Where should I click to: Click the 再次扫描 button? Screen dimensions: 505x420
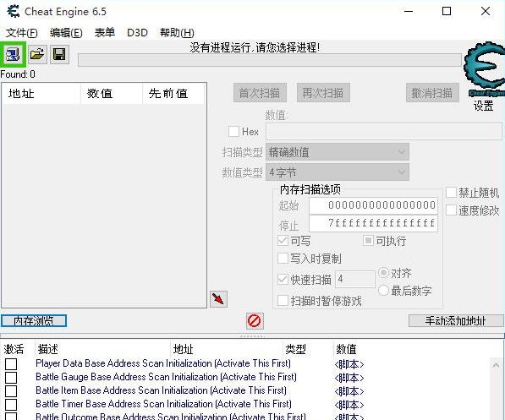(x=323, y=93)
